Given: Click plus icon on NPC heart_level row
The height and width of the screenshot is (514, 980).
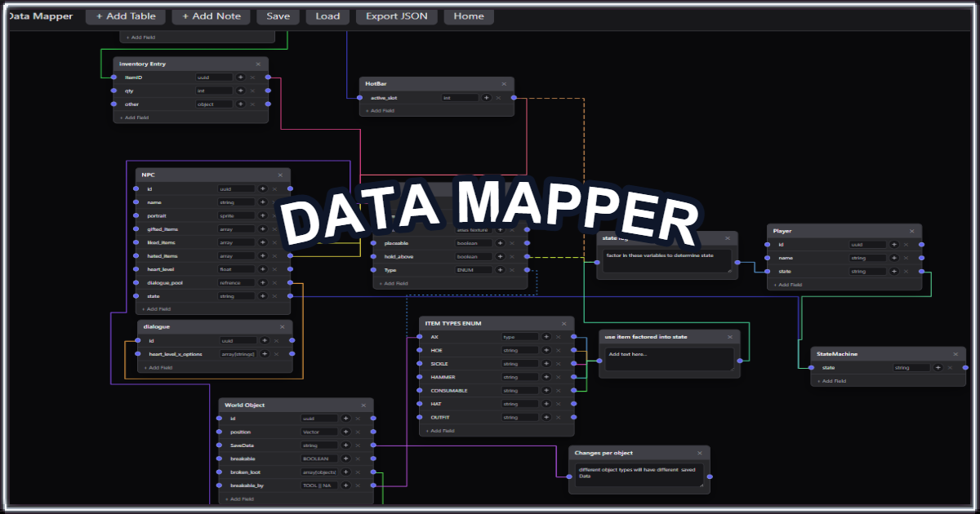Looking at the screenshot, I should coord(263,268).
